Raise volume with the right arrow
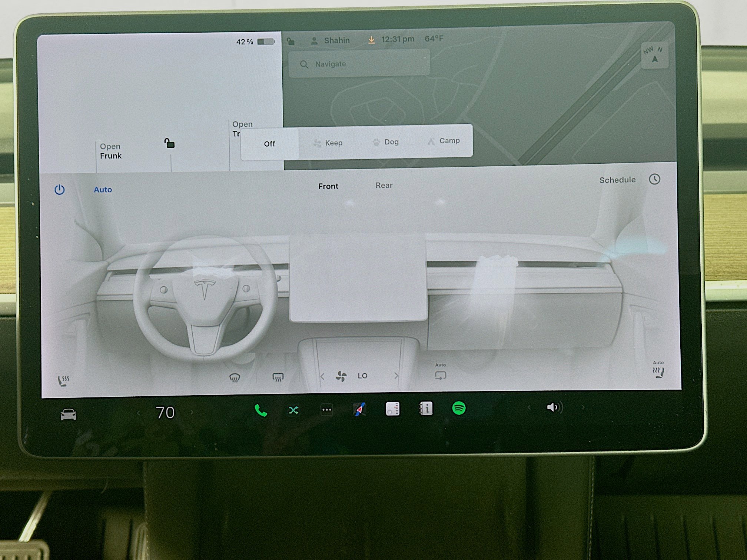 pos(583,407)
